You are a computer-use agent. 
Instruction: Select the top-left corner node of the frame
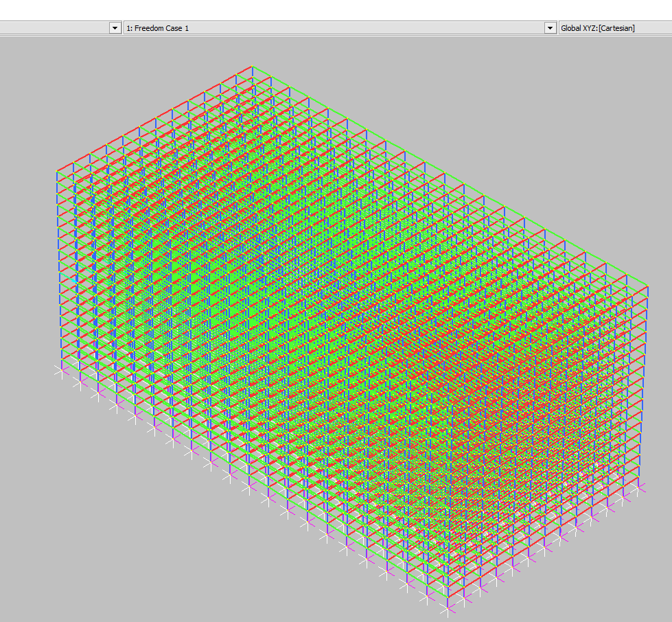56,170
